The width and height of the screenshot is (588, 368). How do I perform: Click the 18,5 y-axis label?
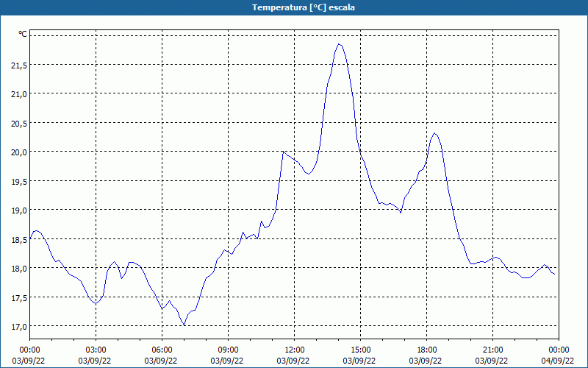coord(19,240)
